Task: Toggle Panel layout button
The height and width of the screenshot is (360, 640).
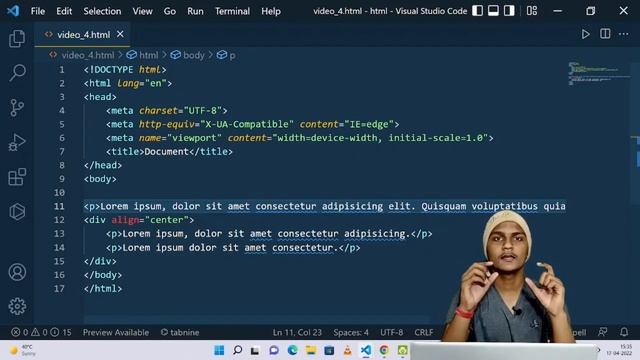Action: [493, 11]
